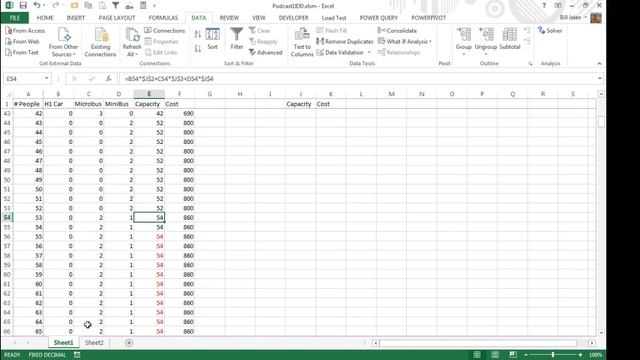The image size is (640, 360).
Task: Click the Advanced filter option
Action: click(266, 53)
